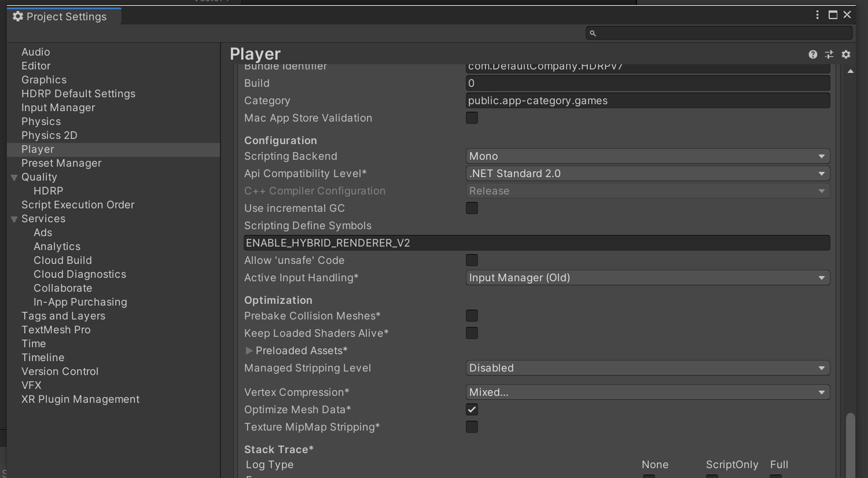The image size is (868, 478).
Task: Open the window's three-dot options menu
Action: [x=817, y=15]
